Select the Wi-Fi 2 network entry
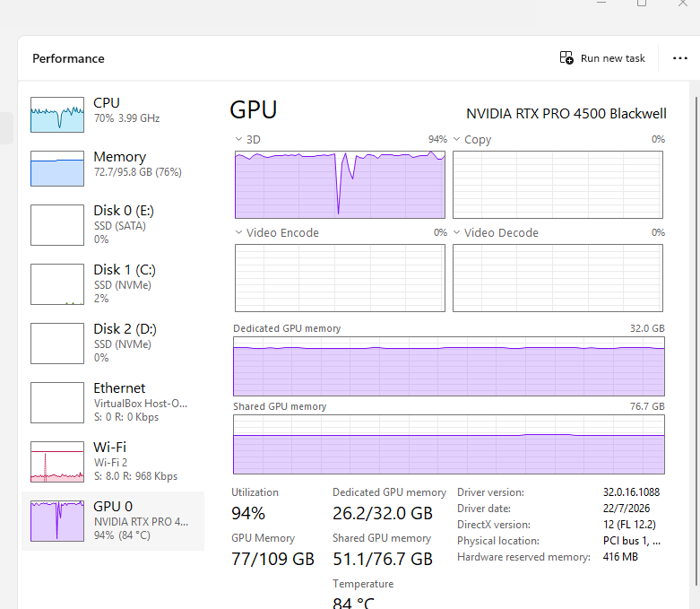This screenshot has width=700, height=609. pyautogui.click(x=113, y=462)
